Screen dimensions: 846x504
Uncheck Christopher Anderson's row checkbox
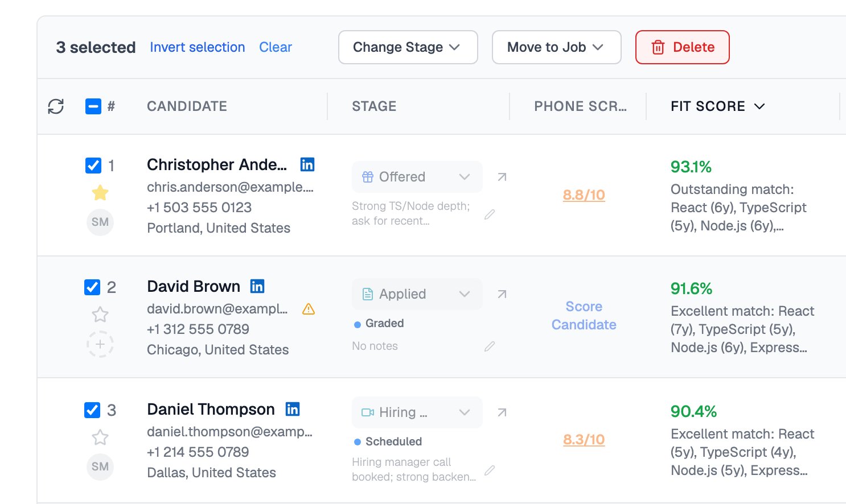pos(93,166)
